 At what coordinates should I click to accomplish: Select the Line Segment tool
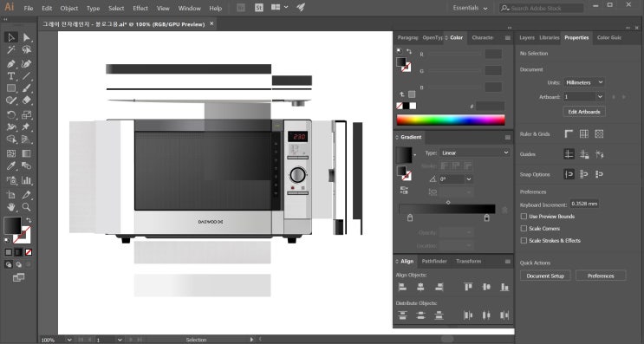click(27, 76)
